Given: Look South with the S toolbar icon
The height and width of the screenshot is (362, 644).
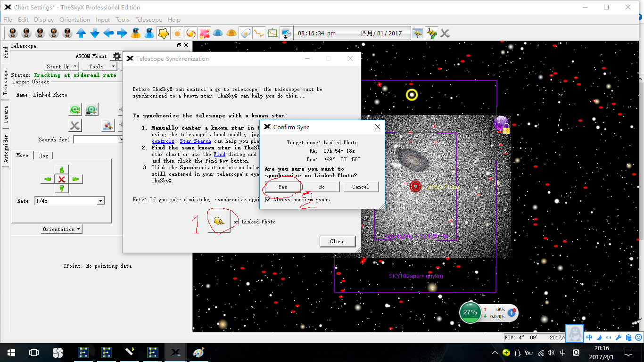Looking at the screenshot, I should point(41,33).
